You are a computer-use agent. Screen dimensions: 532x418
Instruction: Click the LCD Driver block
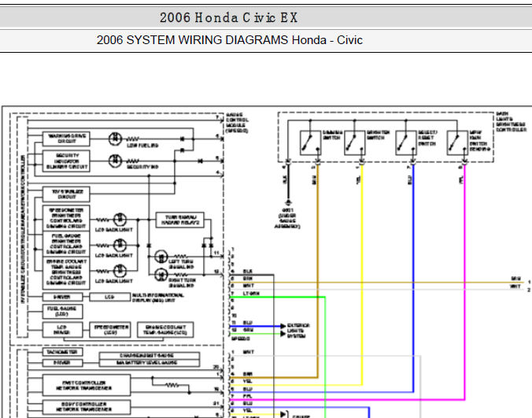tap(62, 330)
